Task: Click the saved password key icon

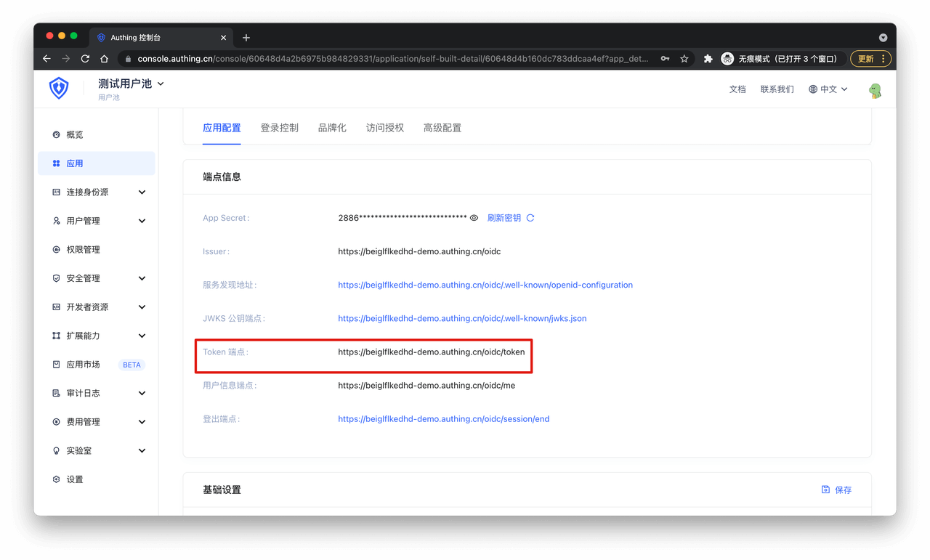Action: (665, 59)
